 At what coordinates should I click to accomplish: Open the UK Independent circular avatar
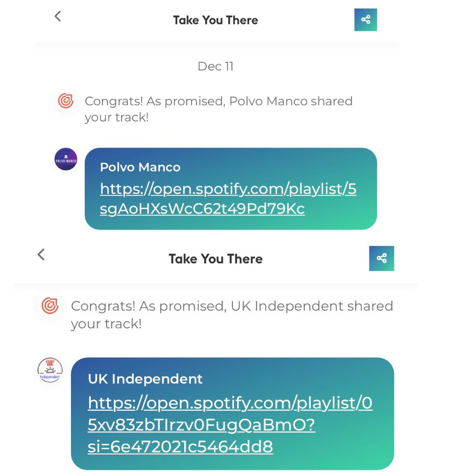pyautogui.click(x=50, y=370)
